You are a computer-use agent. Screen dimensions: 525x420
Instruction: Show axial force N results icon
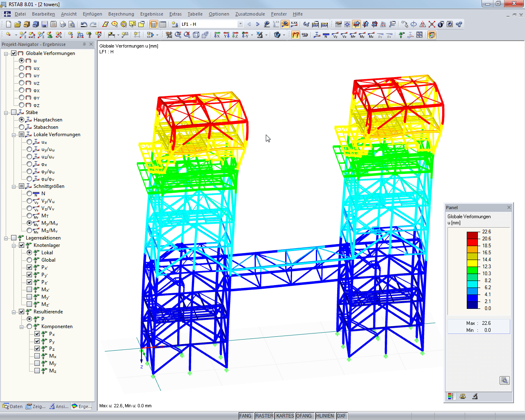(x=326, y=35)
